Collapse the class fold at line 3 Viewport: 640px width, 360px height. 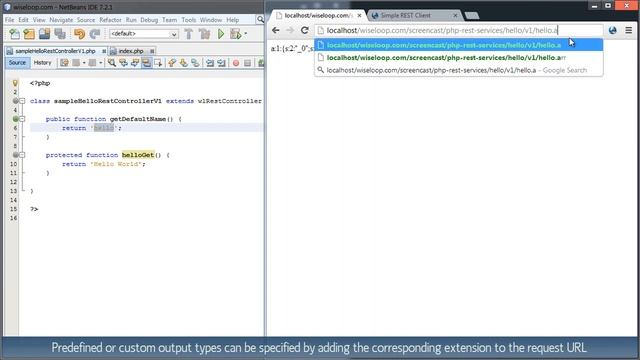coord(22,101)
